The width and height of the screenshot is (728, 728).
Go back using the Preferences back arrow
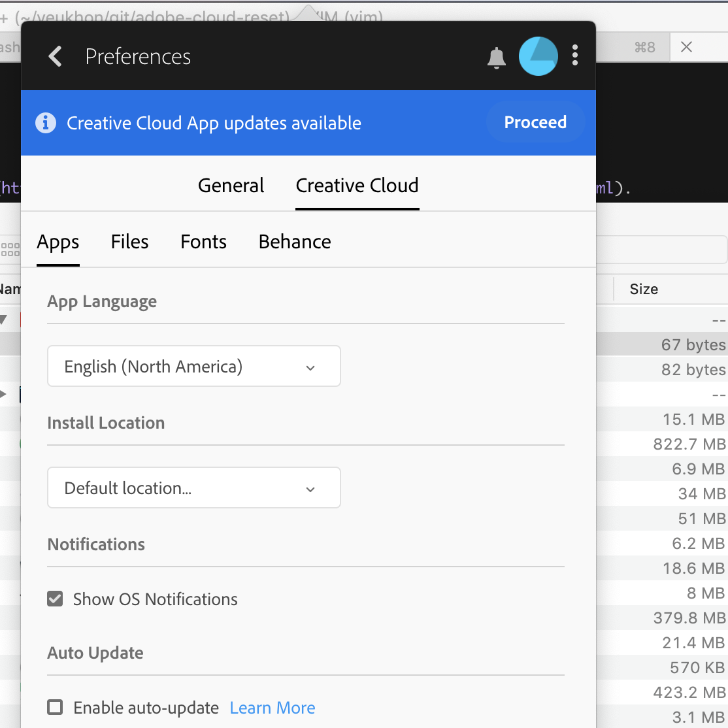point(56,56)
